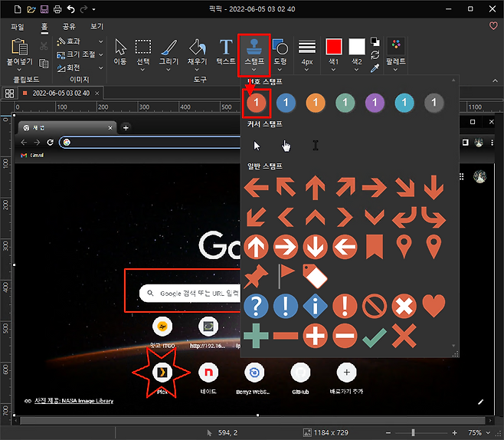Select the text (텍스트) tool
This screenshot has height=440, width=504.
(x=226, y=51)
